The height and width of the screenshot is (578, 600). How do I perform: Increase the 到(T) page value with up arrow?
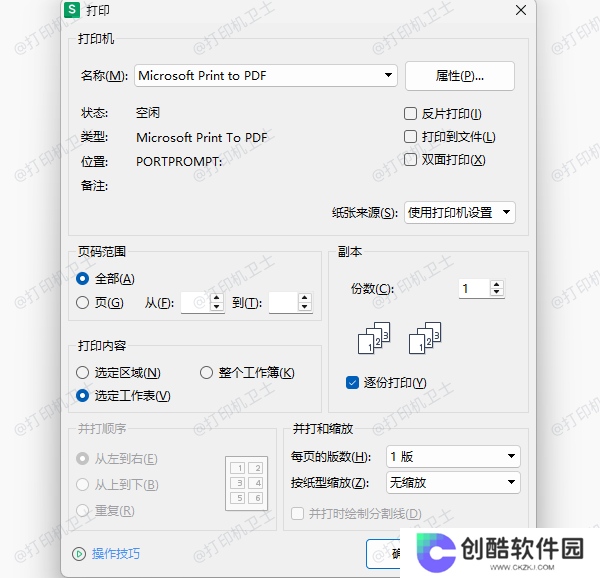click(305, 298)
